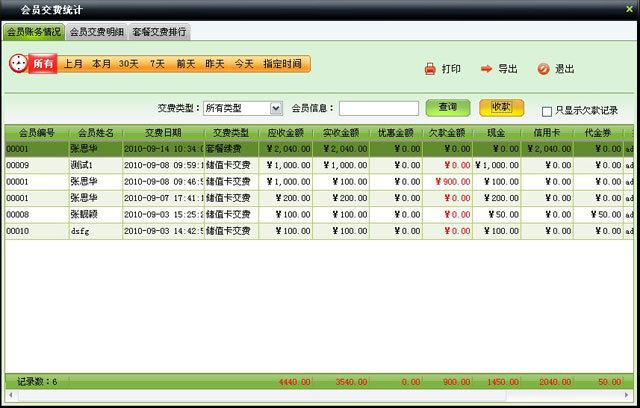
Task: Click the clock icon beside 所有
Action: pos(18,63)
